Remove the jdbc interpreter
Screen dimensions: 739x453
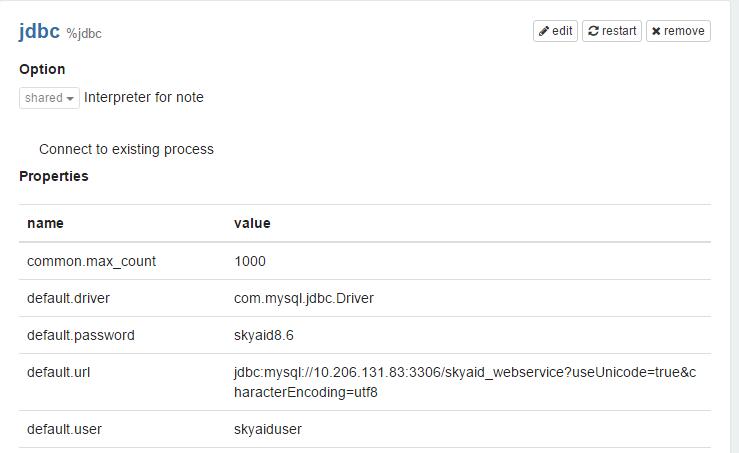pyautogui.click(x=678, y=31)
